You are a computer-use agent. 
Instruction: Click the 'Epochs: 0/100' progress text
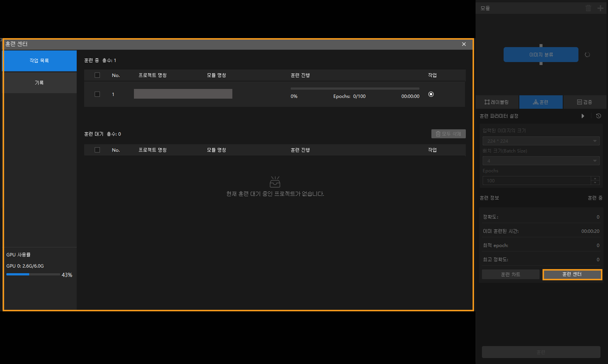pos(349,96)
